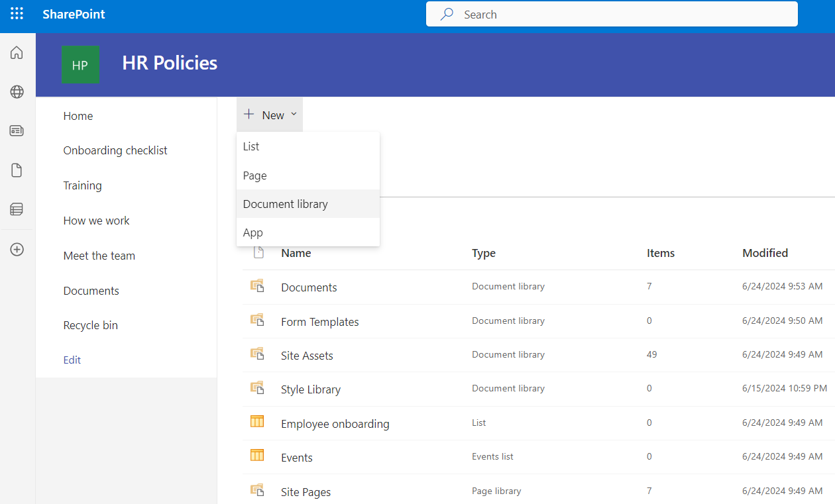Click the Employee onboarding list icon
Viewport: 835px width, 504px height.
pos(257,421)
